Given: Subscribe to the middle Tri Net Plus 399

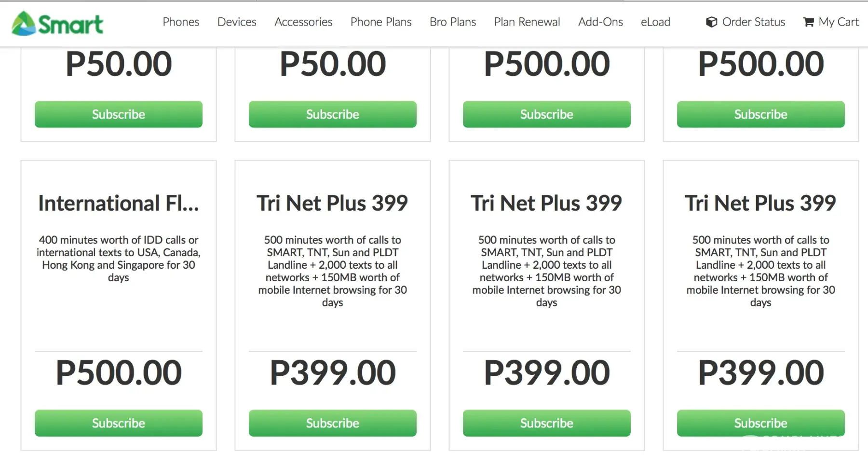Looking at the screenshot, I should (547, 423).
